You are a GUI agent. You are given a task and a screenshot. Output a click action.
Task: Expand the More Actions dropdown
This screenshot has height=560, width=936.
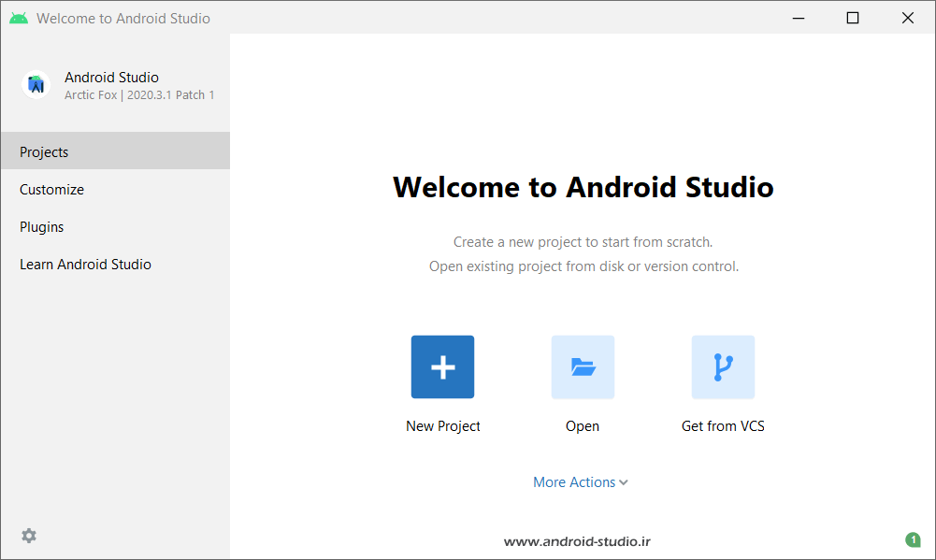coord(581,481)
